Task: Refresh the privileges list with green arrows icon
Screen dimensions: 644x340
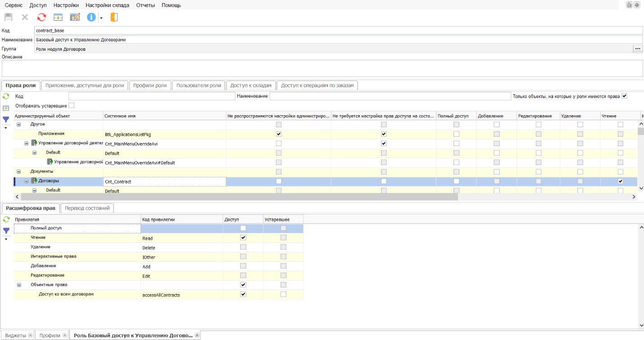Action: coord(6,219)
